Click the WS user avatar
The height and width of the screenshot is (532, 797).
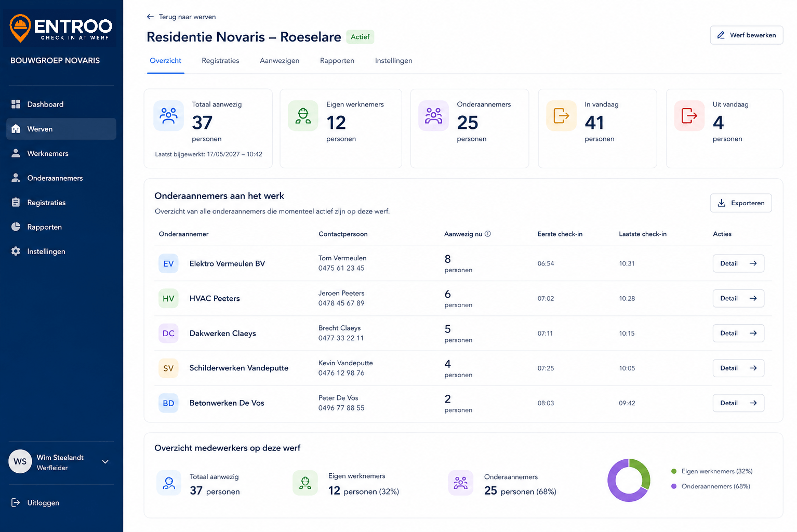[20, 461]
